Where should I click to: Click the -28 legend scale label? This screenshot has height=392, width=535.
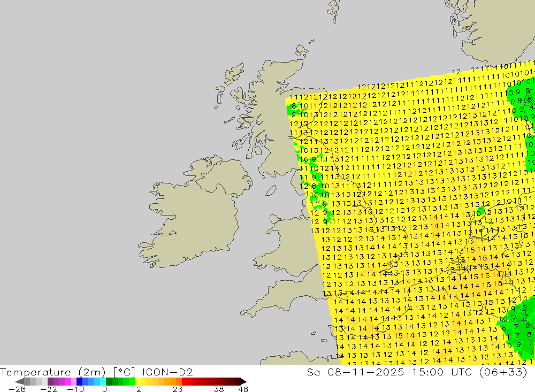point(17,389)
